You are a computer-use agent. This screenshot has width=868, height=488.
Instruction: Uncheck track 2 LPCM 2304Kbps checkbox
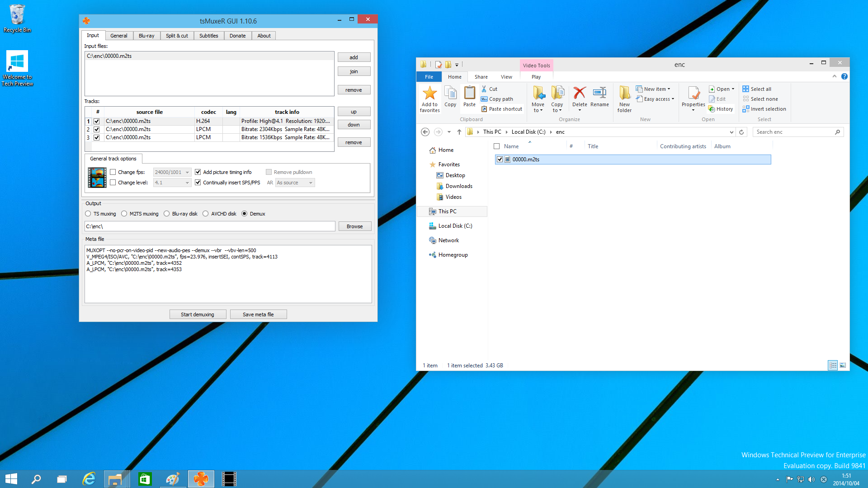96,129
